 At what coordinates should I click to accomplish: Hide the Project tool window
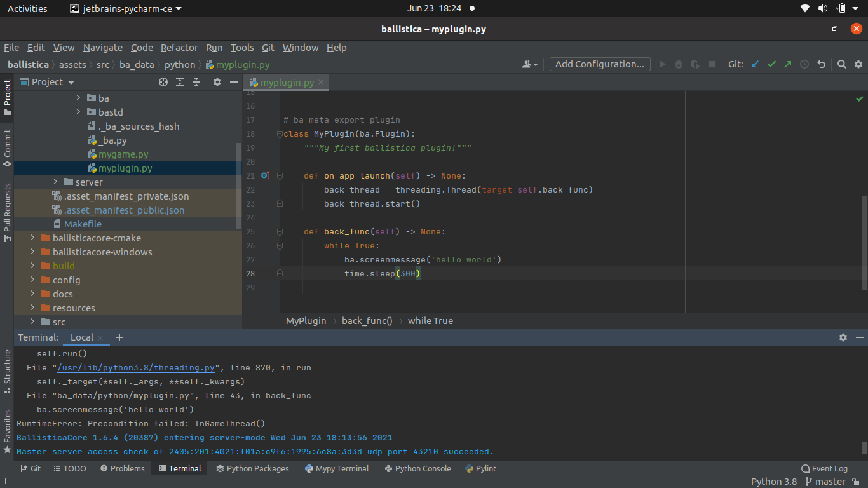[x=233, y=82]
